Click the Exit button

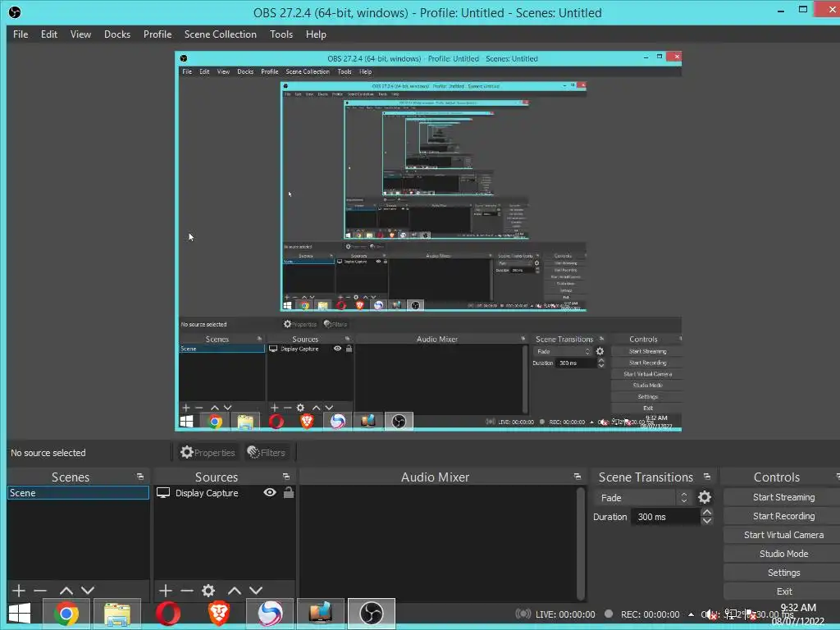tap(783, 591)
